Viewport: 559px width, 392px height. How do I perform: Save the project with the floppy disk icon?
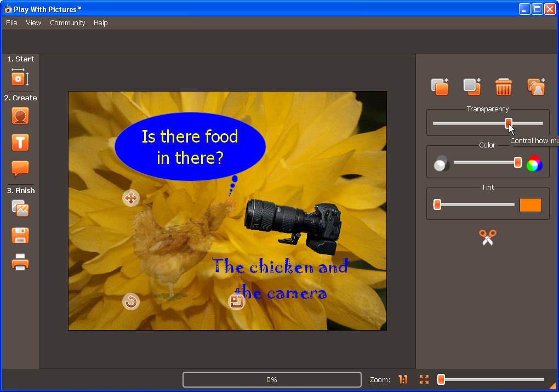tap(20, 236)
